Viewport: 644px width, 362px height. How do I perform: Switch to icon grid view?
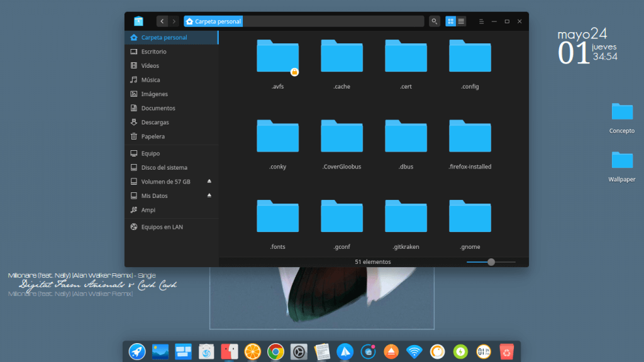coord(450,21)
